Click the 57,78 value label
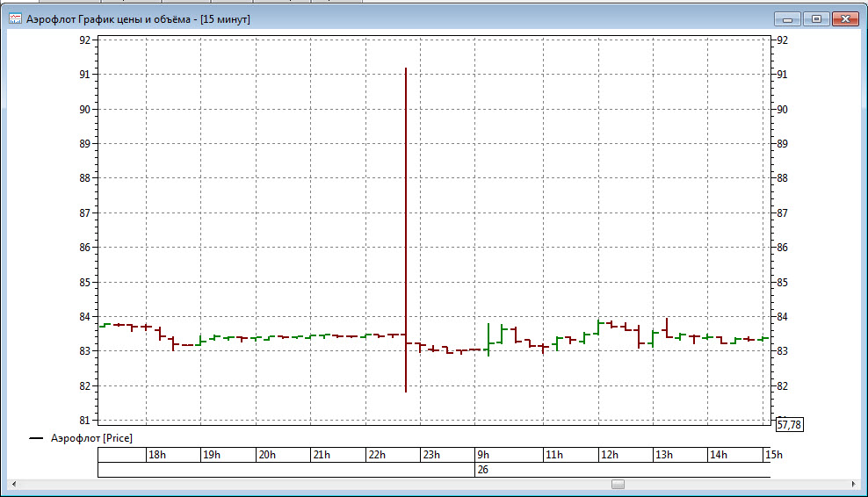The image size is (868, 497). click(x=789, y=425)
